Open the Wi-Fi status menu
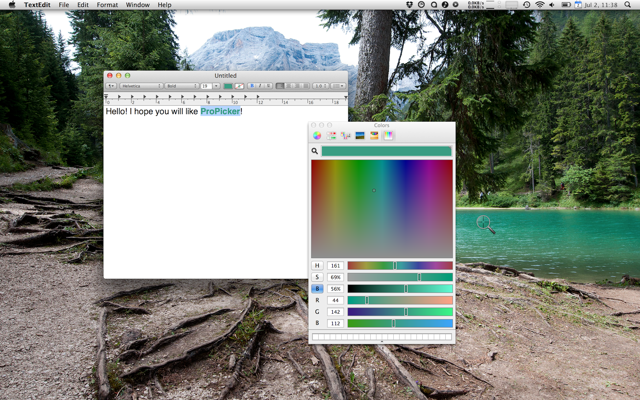This screenshot has width=640, height=400. click(540, 5)
